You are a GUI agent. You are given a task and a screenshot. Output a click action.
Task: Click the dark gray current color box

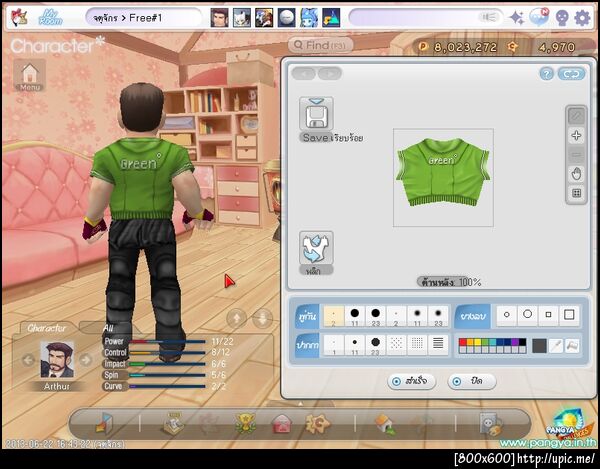pyautogui.click(x=539, y=346)
